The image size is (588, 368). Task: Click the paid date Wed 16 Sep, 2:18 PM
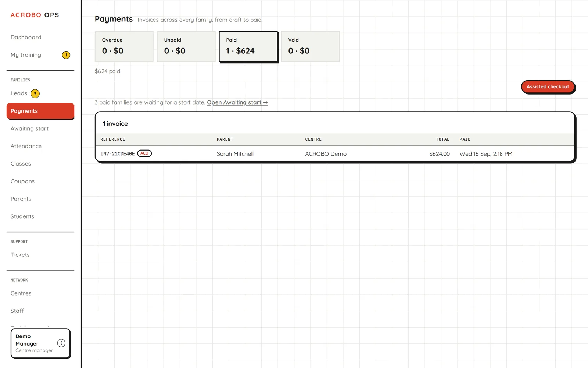pyautogui.click(x=486, y=154)
